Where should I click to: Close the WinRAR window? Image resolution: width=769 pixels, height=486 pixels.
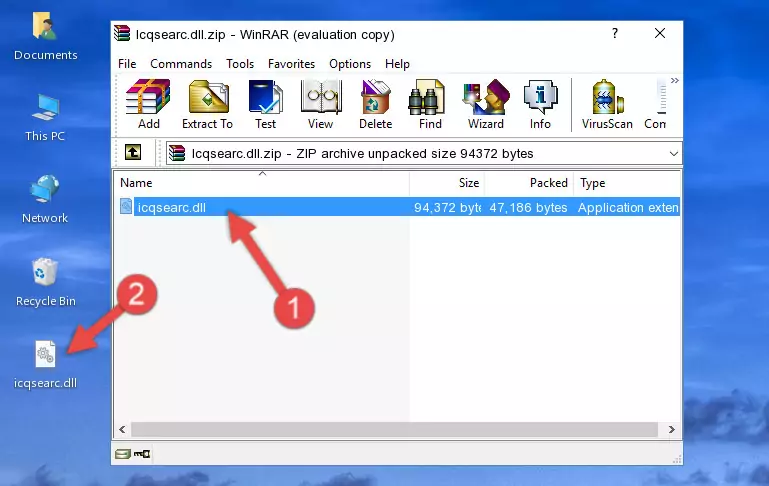pos(660,33)
